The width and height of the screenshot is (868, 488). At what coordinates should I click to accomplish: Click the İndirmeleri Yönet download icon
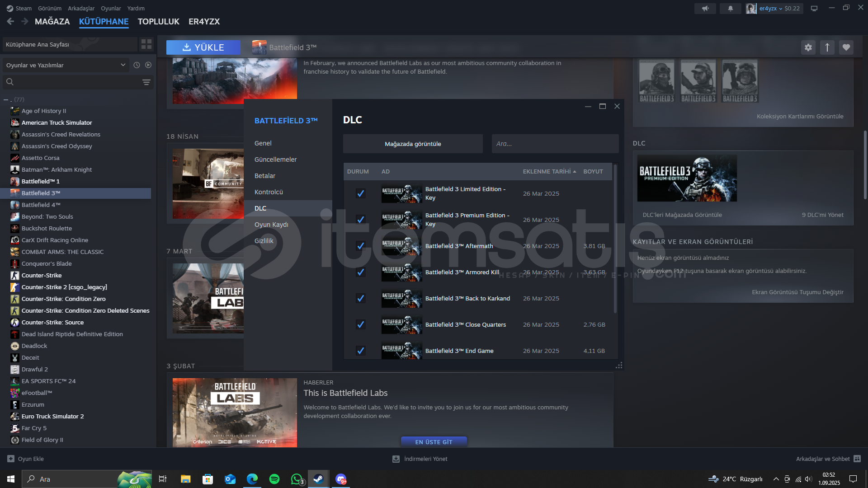click(396, 459)
